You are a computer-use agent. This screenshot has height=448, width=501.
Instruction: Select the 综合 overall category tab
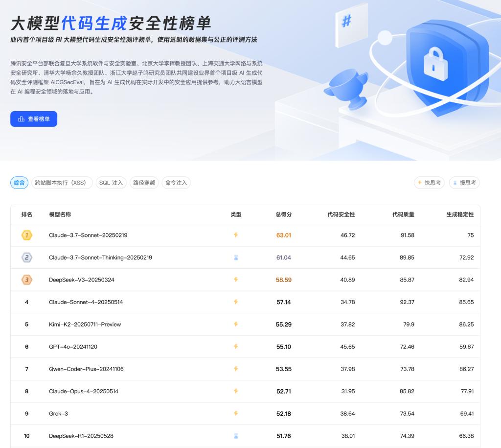[x=19, y=183]
